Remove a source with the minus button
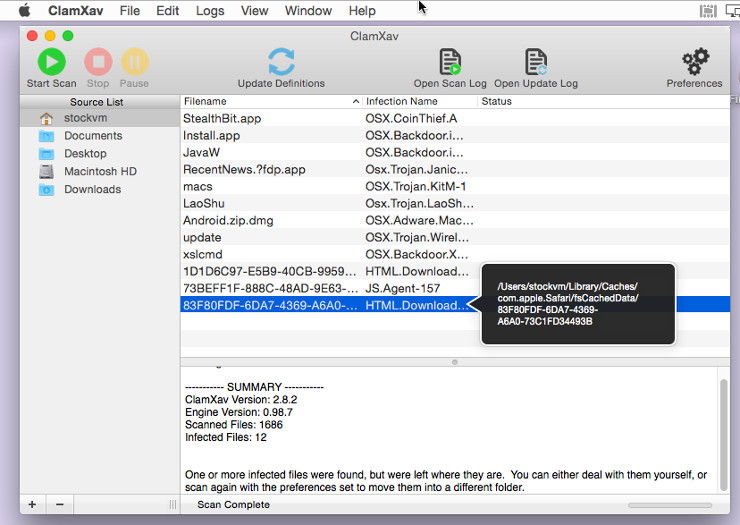The width and height of the screenshot is (740, 525). pyautogui.click(x=59, y=504)
